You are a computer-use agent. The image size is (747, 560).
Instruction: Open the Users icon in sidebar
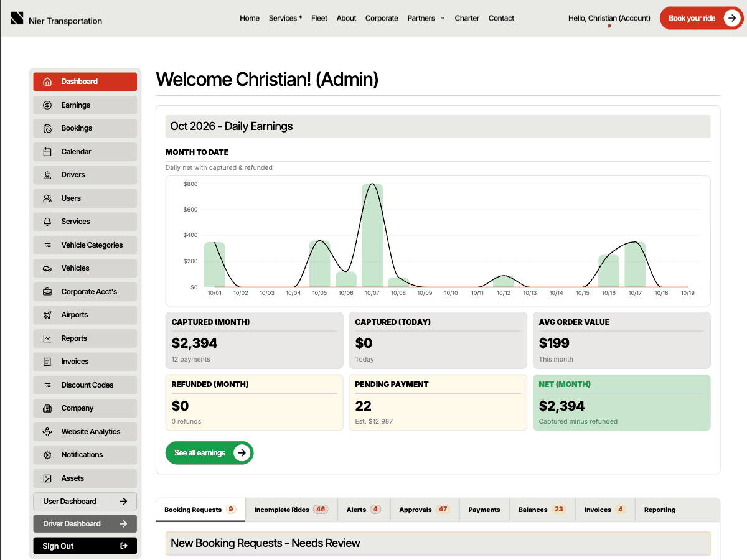47,198
